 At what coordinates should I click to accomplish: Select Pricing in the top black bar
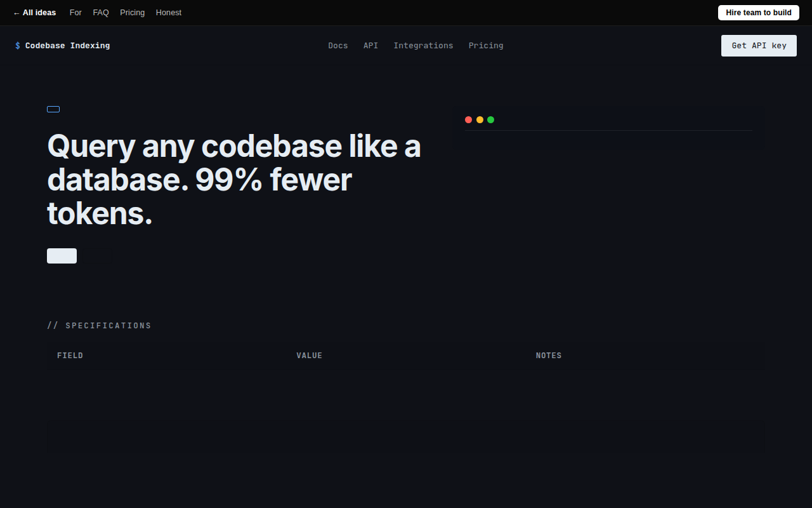click(132, 13)
